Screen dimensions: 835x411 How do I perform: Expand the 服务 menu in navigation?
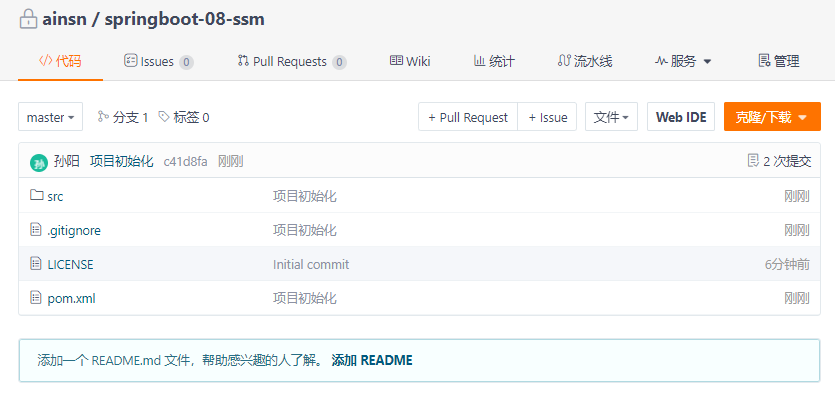pos(683,61)
